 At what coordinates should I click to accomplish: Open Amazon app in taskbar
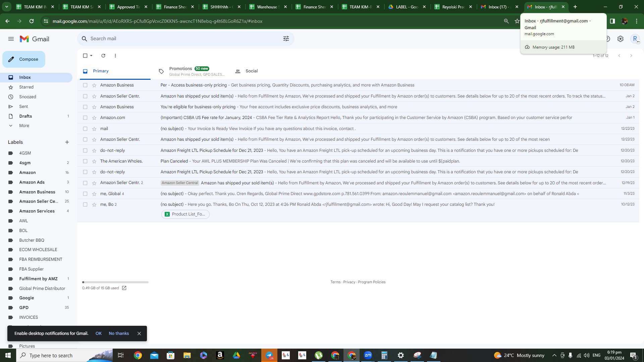[x=220, y=355]
